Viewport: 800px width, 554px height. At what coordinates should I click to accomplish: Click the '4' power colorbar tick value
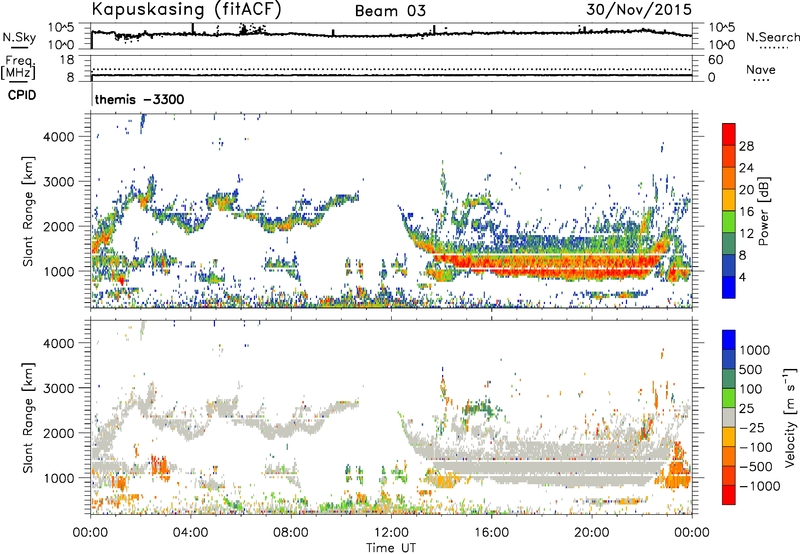pos(743,277)
